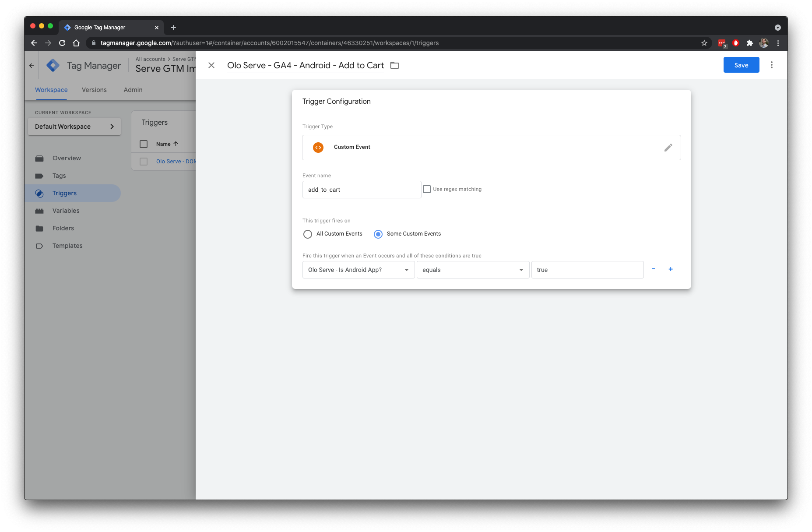The width and height of the screenshot is (812, 532).
Task: Toggle the select-all checkbox in triggers list
Action: 144,144
